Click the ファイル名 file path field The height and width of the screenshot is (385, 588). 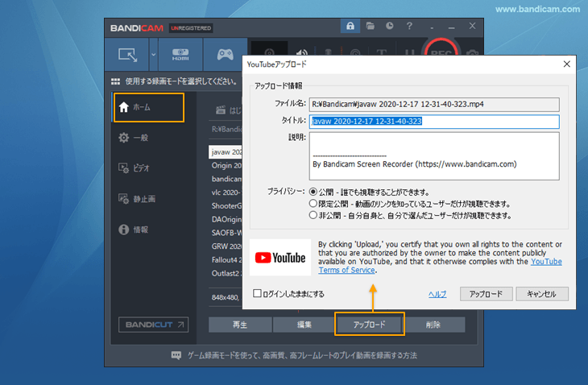click(434, 104)
